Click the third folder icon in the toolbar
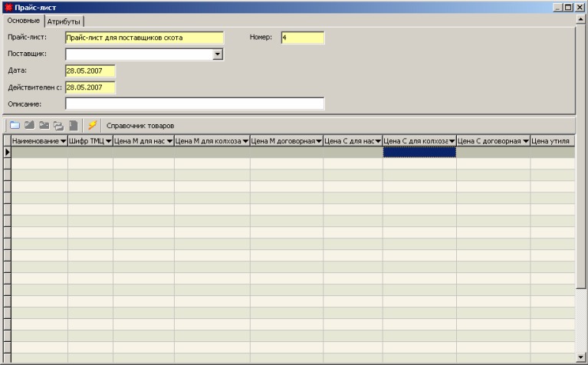The height and width of the screenshot is (365, 588). point(44,125)
